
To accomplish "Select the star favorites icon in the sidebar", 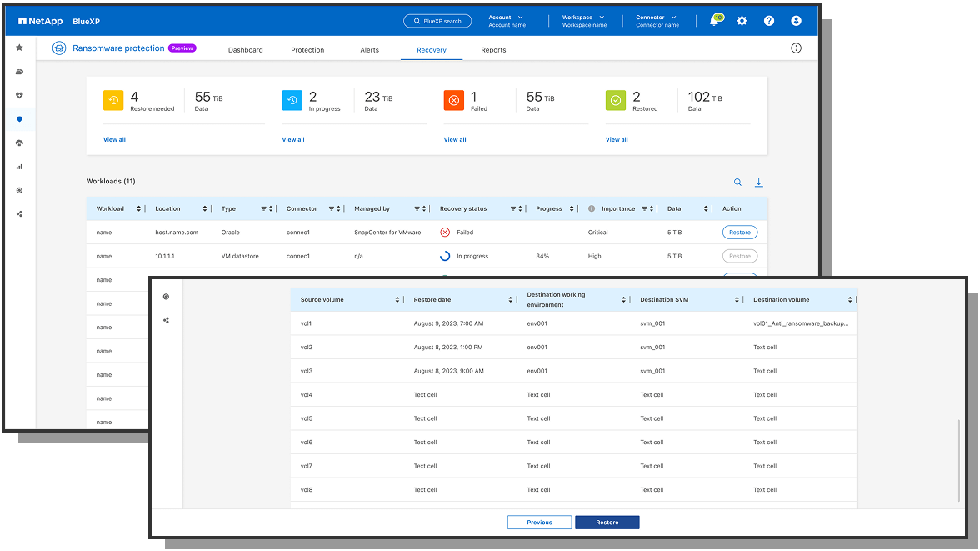I will 19,48.
